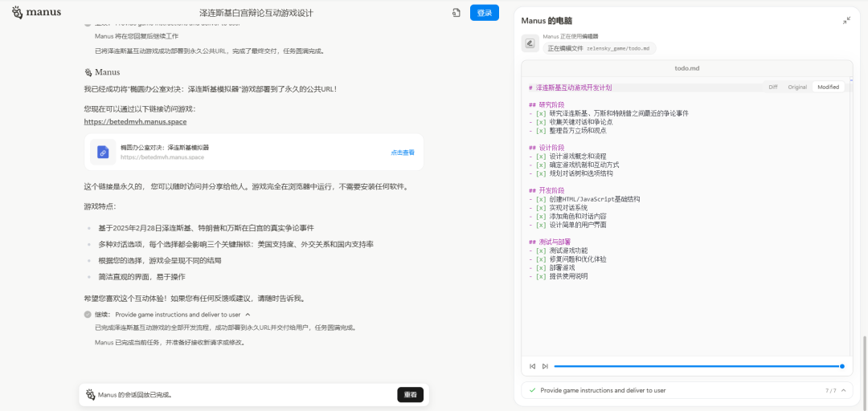Screen dimensions: 868x411
Task: Click 点击查看 on the game card
Action: click(403, 152)
